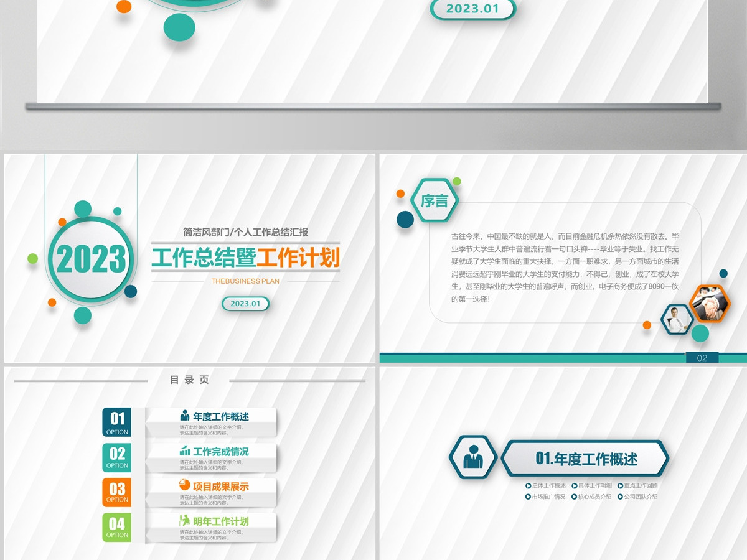This screenshot has height=560, width=747.
Task: Click the person icon beside 年度工作概述 in contents
Action: coord(185,416)
